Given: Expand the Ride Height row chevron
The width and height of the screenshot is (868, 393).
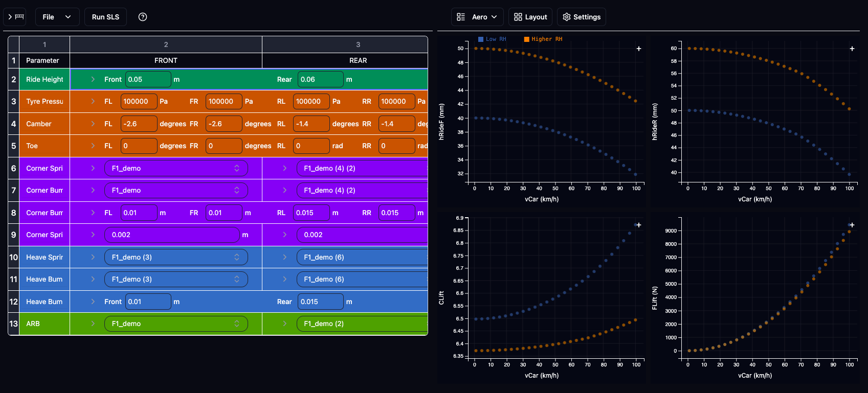Looking at the screenshot, I should (93, 79).
